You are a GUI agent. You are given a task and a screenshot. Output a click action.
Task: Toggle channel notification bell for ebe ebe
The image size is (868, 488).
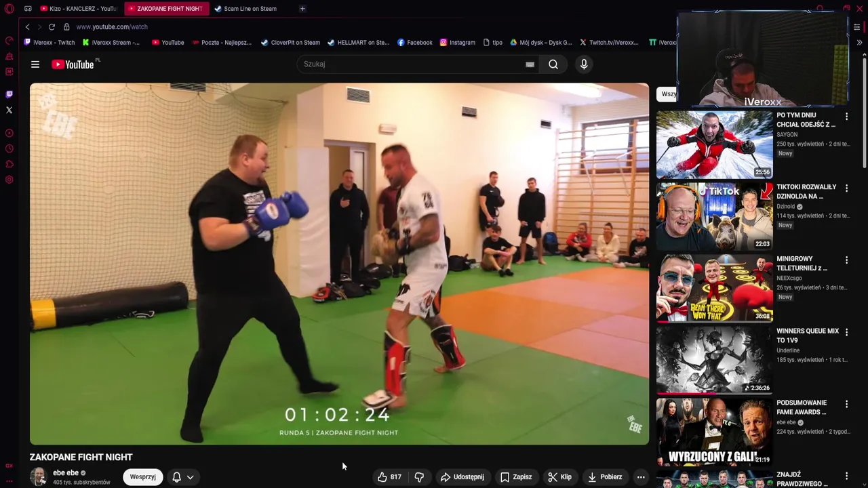[176, 477]
